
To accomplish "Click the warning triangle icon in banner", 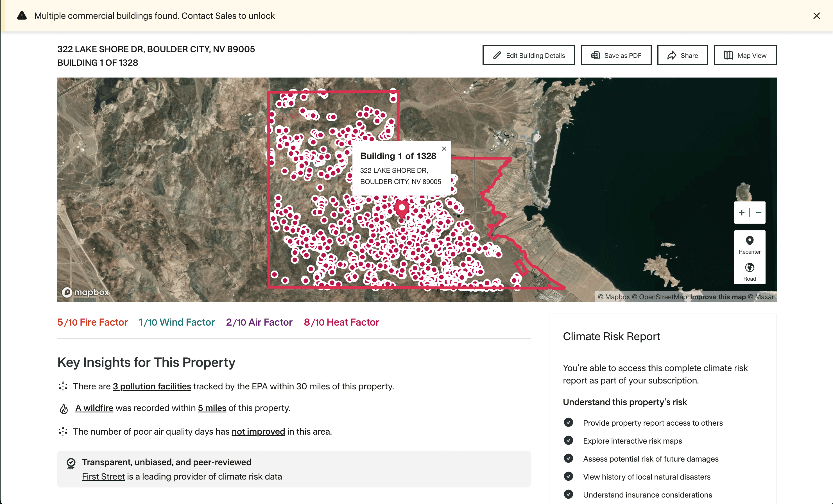I will point(22,16).
